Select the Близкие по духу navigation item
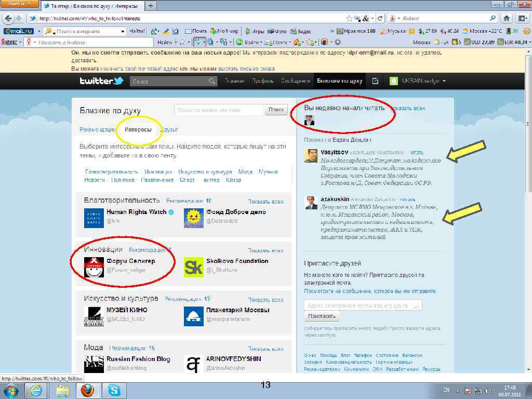This screenshot has height=399, width=532. click(x=340, y=81)
